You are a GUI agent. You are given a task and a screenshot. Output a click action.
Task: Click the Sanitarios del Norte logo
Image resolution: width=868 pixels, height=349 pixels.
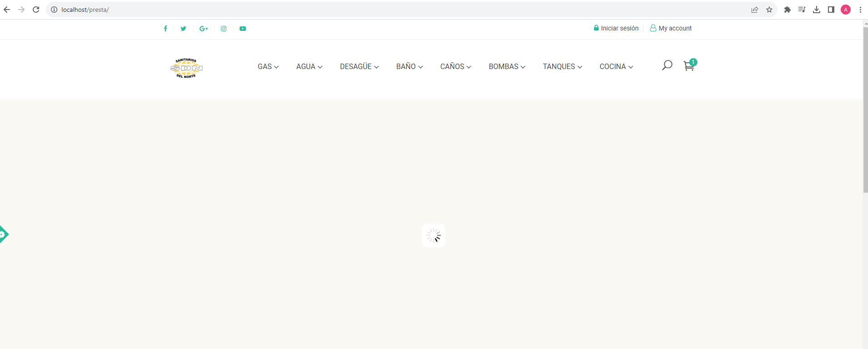click(186, 68)
